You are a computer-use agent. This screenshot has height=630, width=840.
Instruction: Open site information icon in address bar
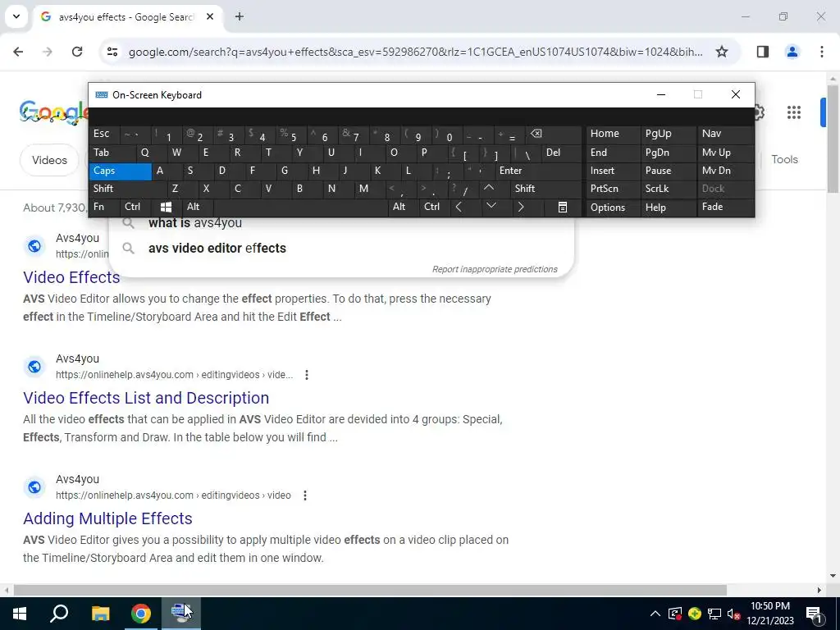click(x=112, y=52)
